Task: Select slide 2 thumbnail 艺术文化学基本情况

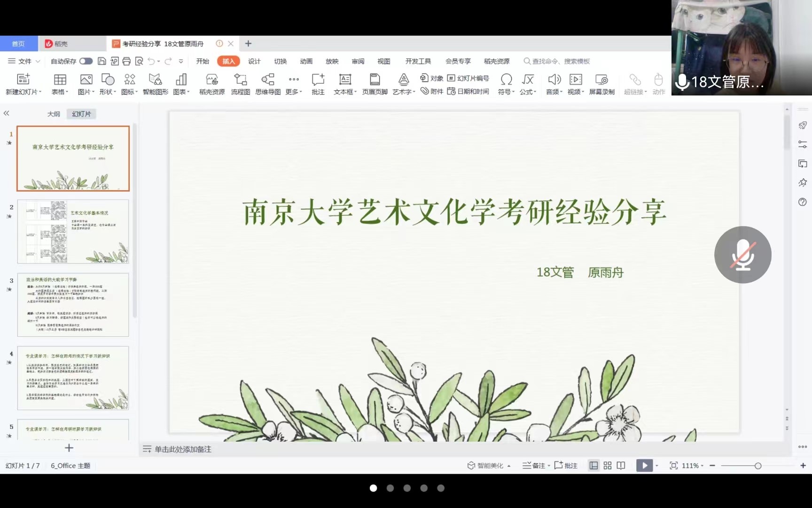Action: (73, 231)
